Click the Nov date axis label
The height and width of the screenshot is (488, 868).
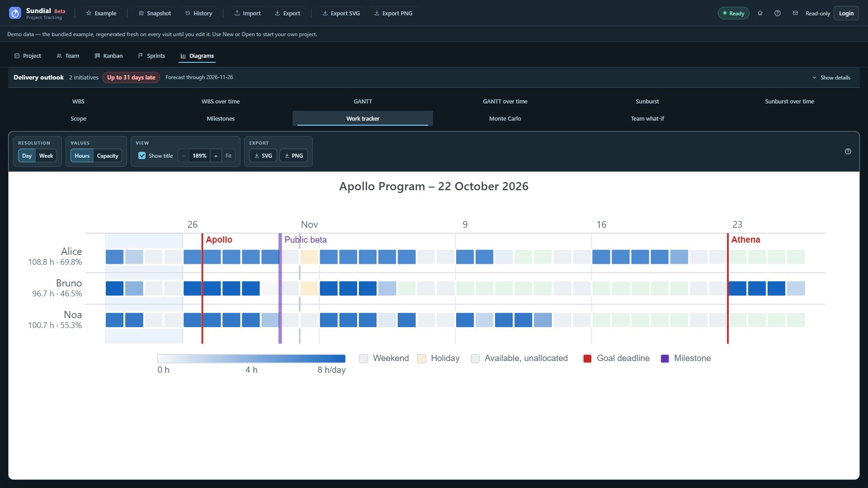point(309,225)
